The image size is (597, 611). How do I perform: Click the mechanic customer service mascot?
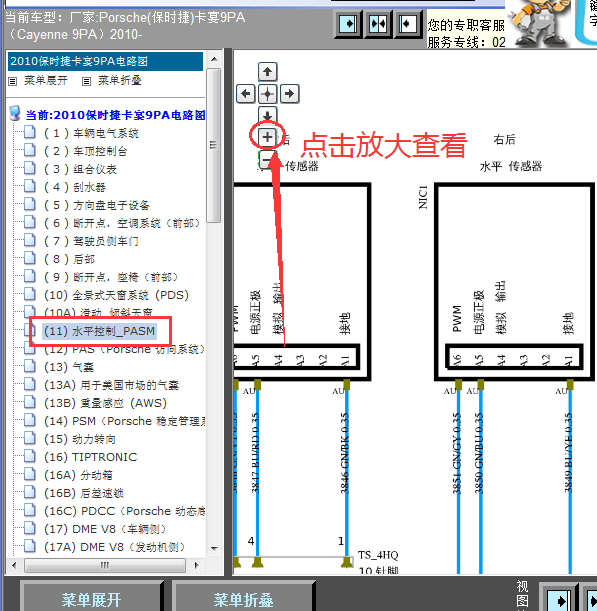(540, 24)
